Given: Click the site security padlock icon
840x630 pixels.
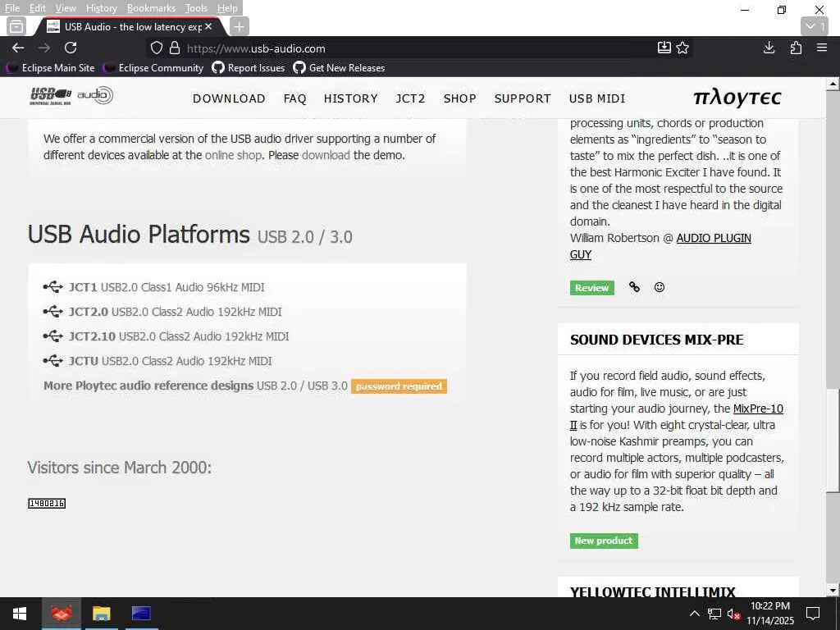Looking at the screenshot, I should click(175, 48).
